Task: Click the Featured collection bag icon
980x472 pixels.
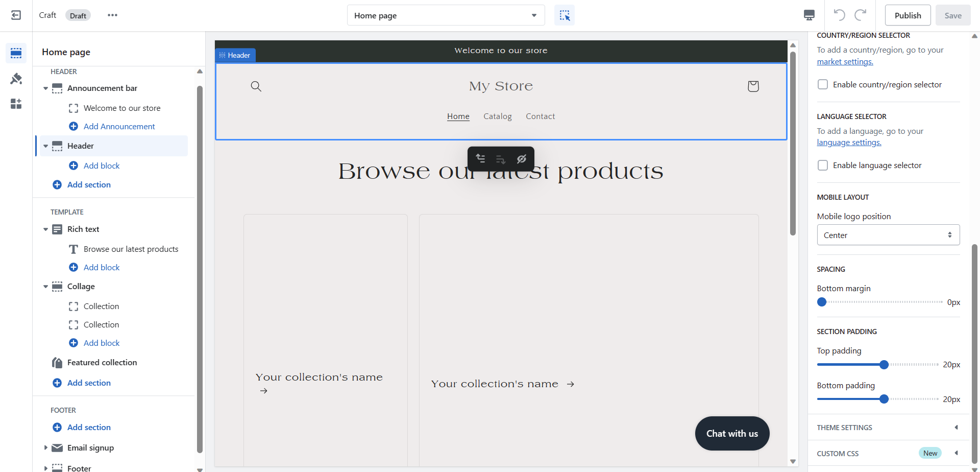Action: coord(57,363)
